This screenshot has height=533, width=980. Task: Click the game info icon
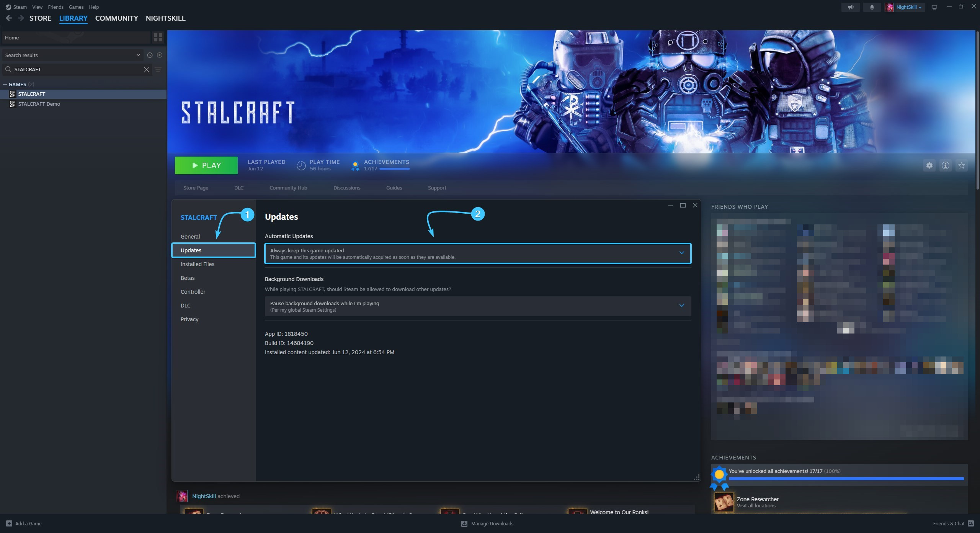click(945, 165)
